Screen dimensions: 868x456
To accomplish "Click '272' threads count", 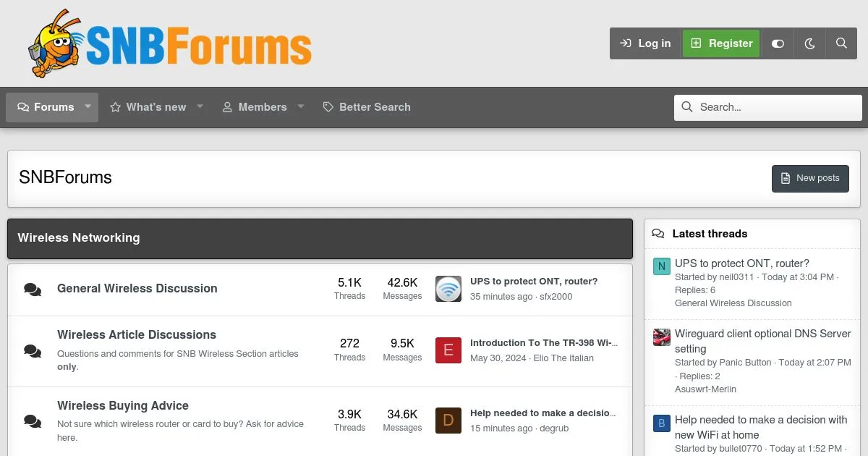I will [x=349, y=344].
